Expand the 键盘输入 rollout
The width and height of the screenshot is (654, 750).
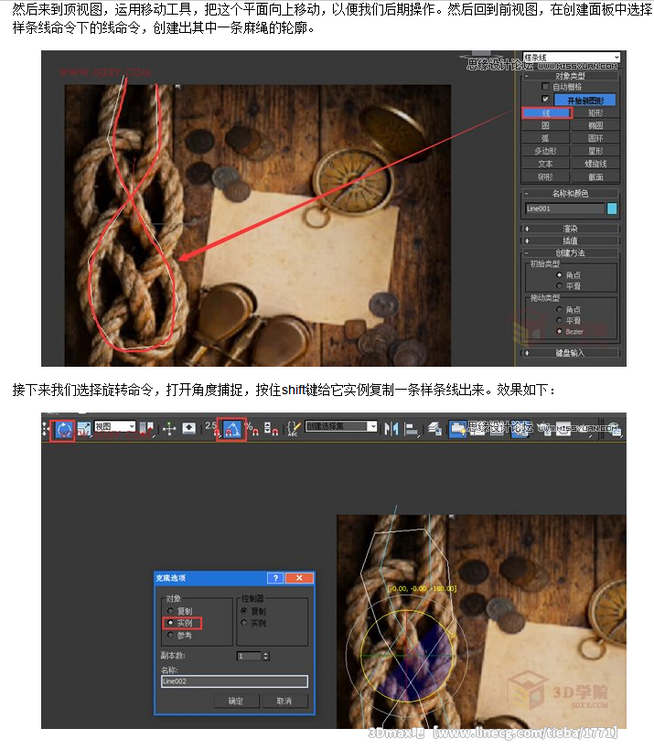click(x=571, y=352)
